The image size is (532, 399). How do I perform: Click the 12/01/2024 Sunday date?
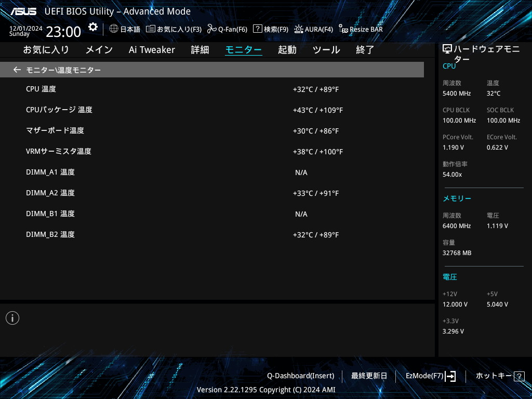pos(25,31)
